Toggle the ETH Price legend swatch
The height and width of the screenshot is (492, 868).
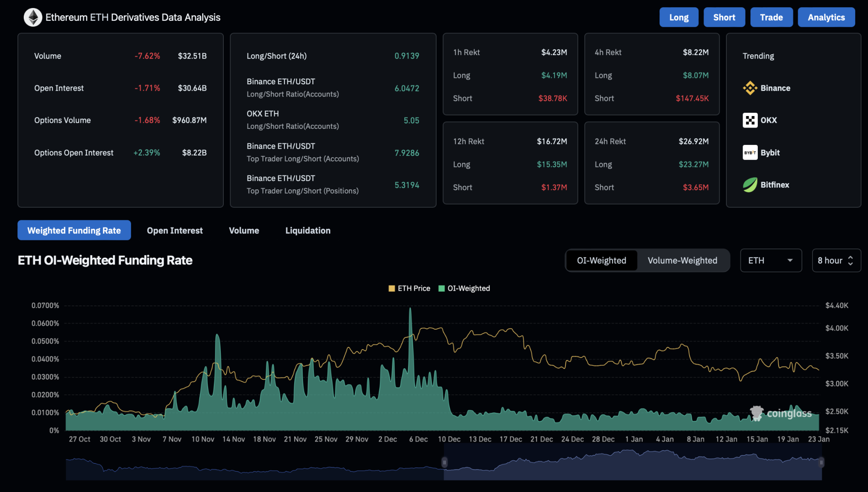coord(392,289)
